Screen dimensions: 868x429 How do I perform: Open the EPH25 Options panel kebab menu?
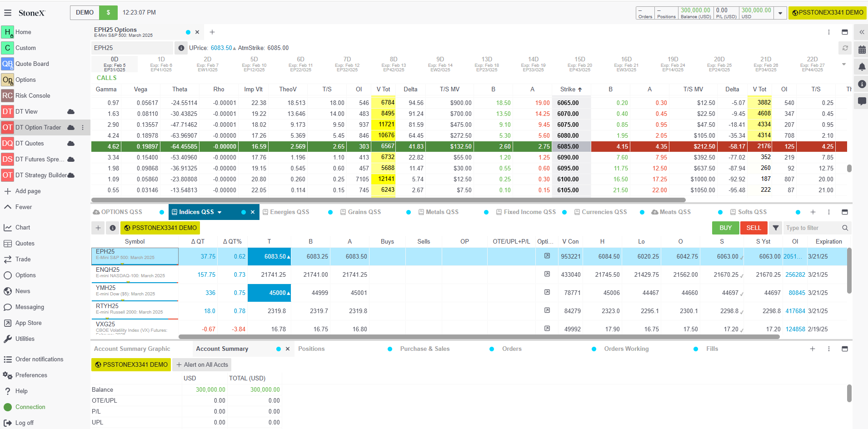tap(829, 32)
